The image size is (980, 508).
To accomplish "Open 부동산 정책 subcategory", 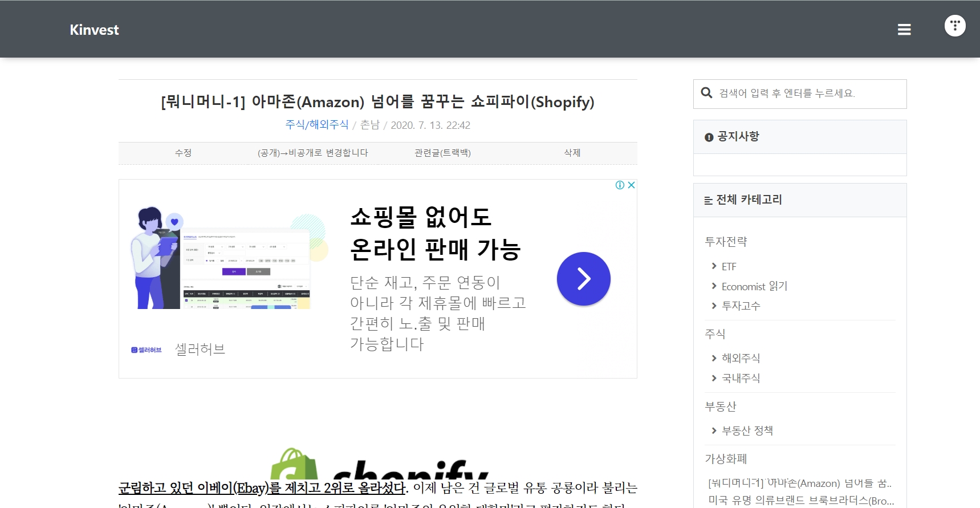I will 747,430.
